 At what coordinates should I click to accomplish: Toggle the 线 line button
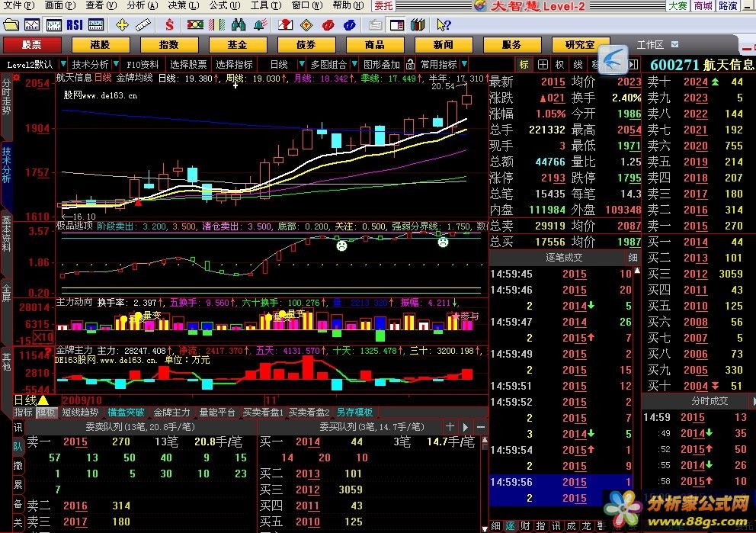578,64
